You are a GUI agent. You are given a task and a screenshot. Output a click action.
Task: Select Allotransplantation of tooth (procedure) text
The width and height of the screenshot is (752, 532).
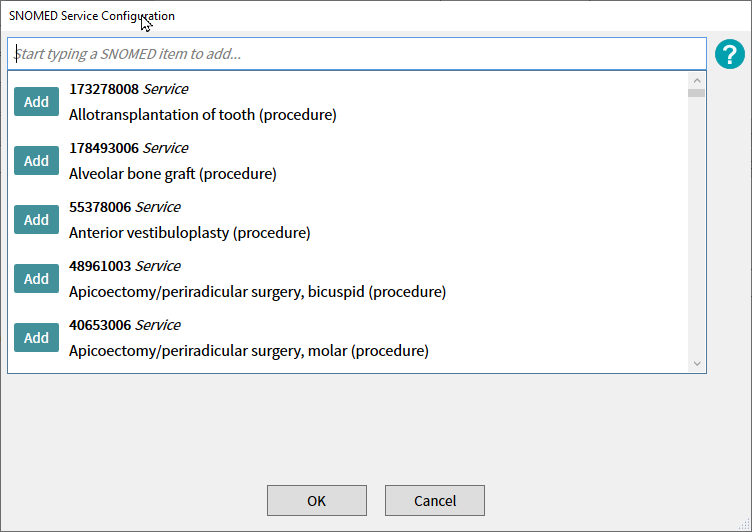[x=203, y=115]
